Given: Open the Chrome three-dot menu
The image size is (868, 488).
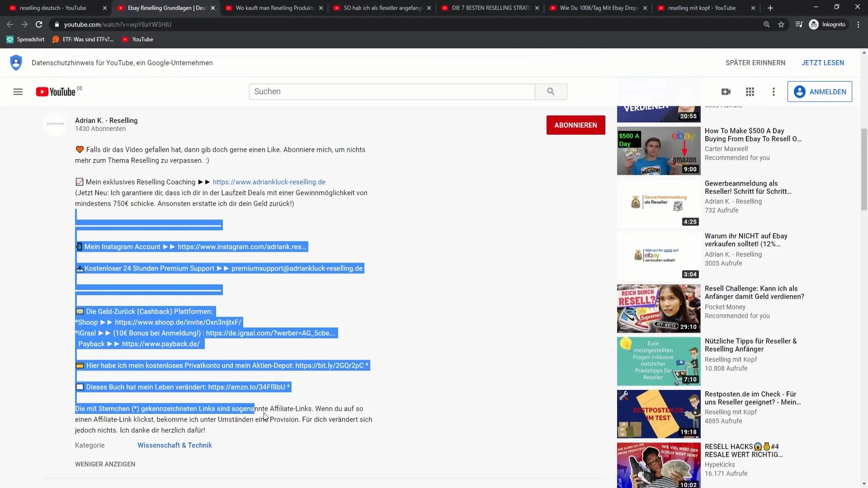Looking at the screenshot, I should (x=858, y=24).
